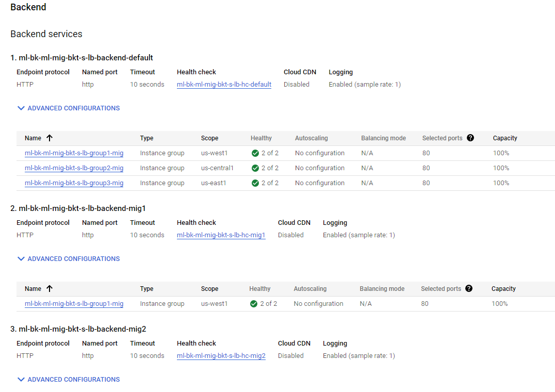This screenshot has width=555, height=392.
Task: Open the group2-mig instance group link
Action: [74, 168]
